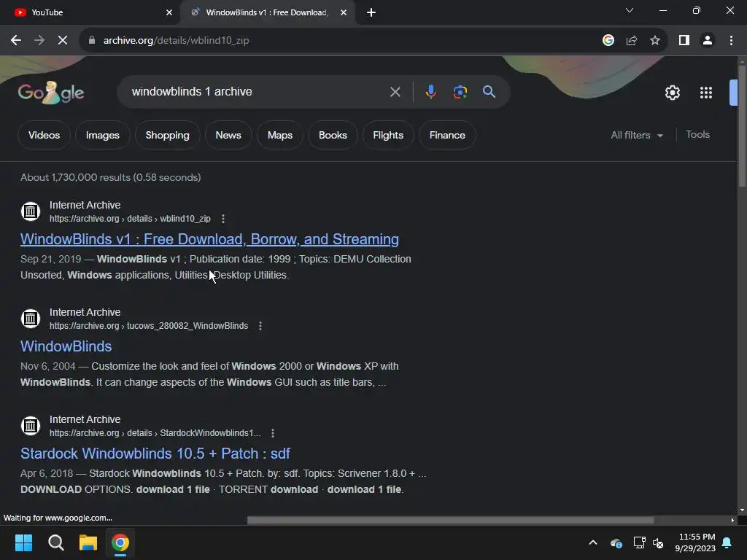Viewport: 747px width, 560px height.
Task: Filter results by News
Action: [x=228, y=135]
